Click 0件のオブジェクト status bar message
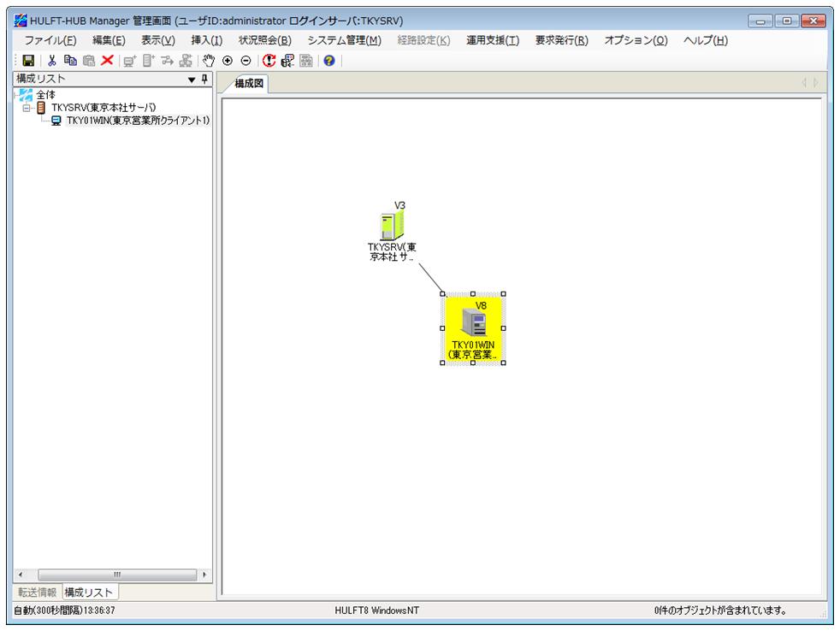Screen dimensions: 840x631 coord(720,610)
